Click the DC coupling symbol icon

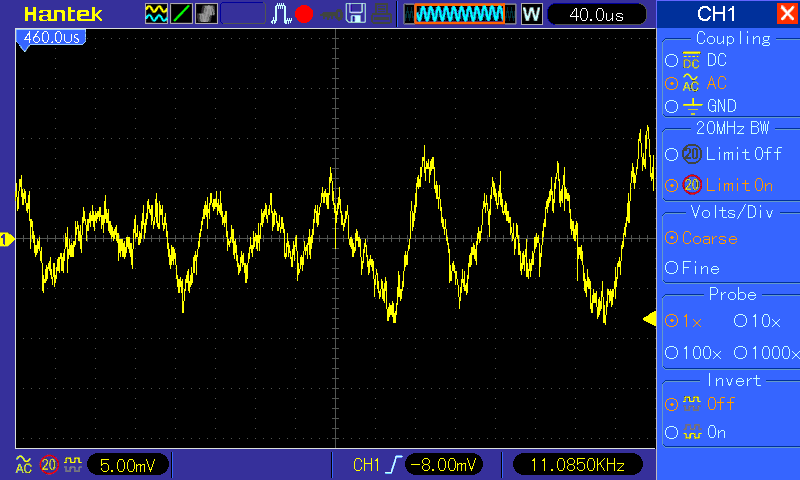click(691, 60)
